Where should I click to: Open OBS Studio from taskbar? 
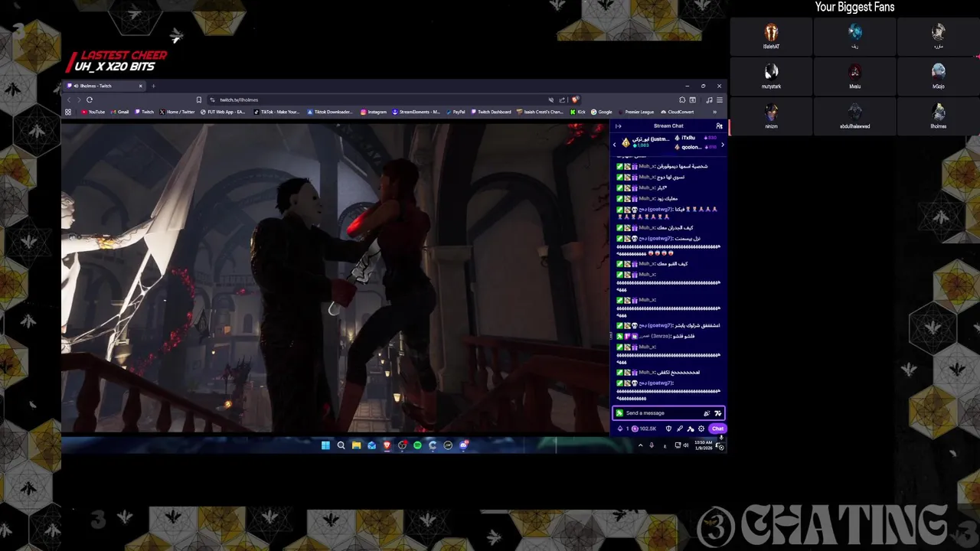402,445
